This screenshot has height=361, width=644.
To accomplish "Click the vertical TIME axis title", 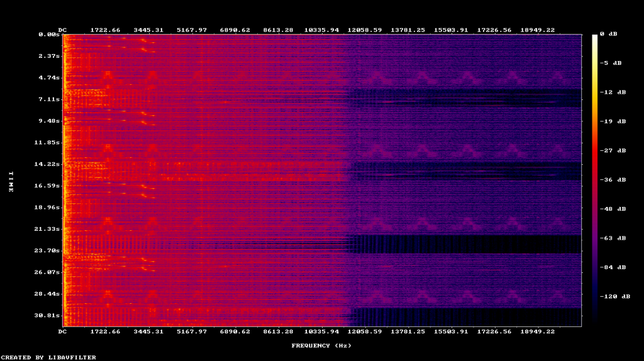I will coord(11,182).
